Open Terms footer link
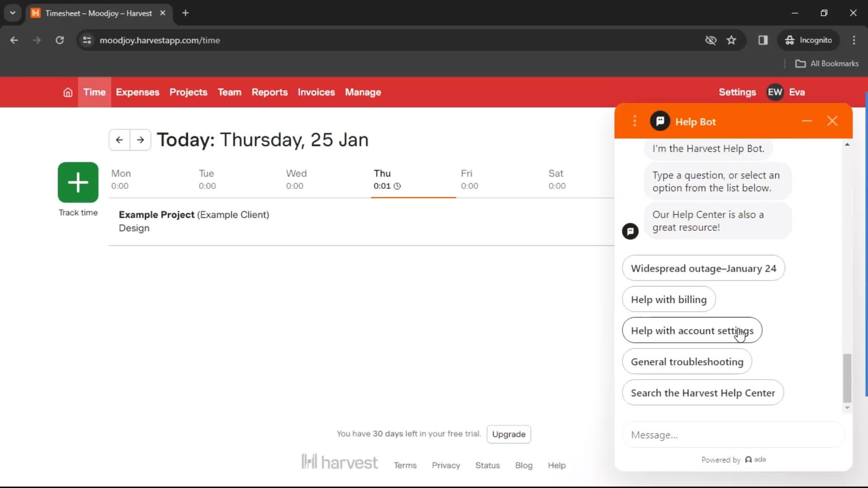The height and width of the screenshot is (488, 868). 405,465
